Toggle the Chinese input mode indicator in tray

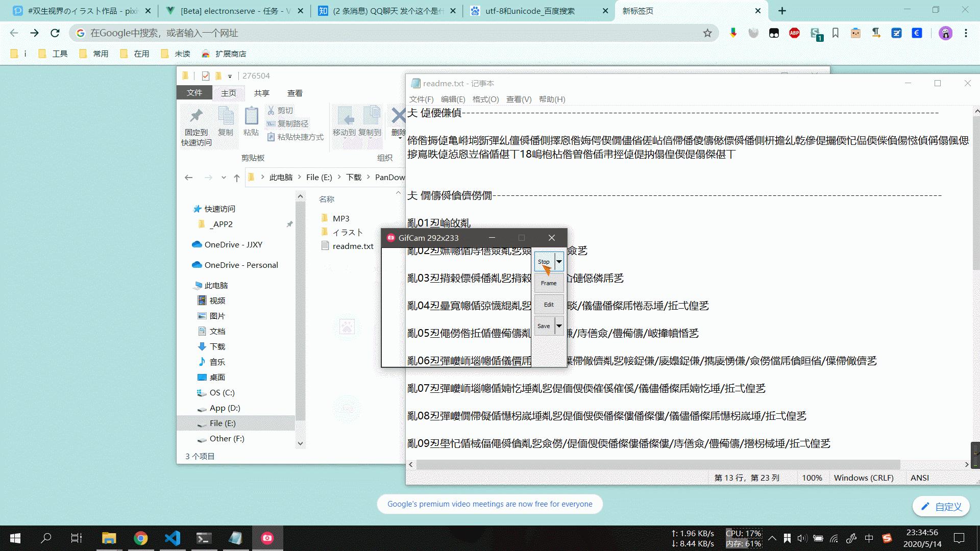point(869,538)
